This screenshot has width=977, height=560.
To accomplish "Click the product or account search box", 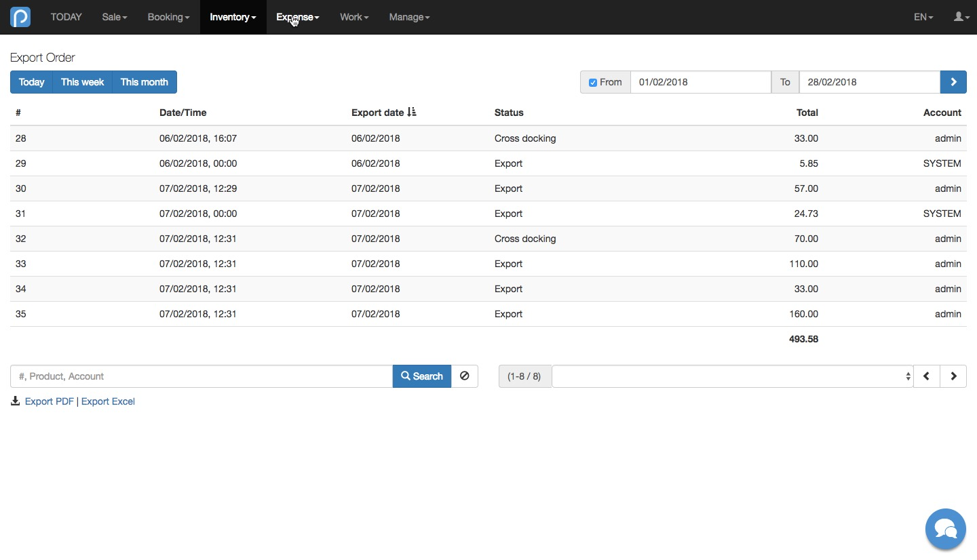I will (202, 376).
